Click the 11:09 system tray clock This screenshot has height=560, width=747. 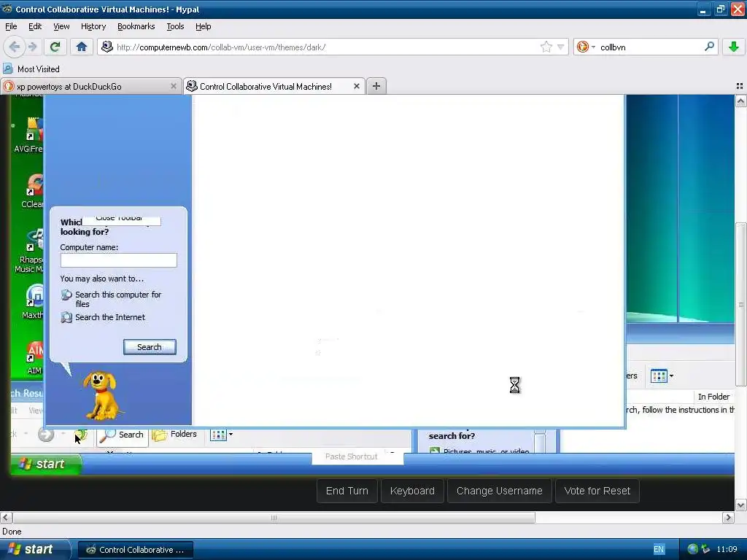pos(727,550)
